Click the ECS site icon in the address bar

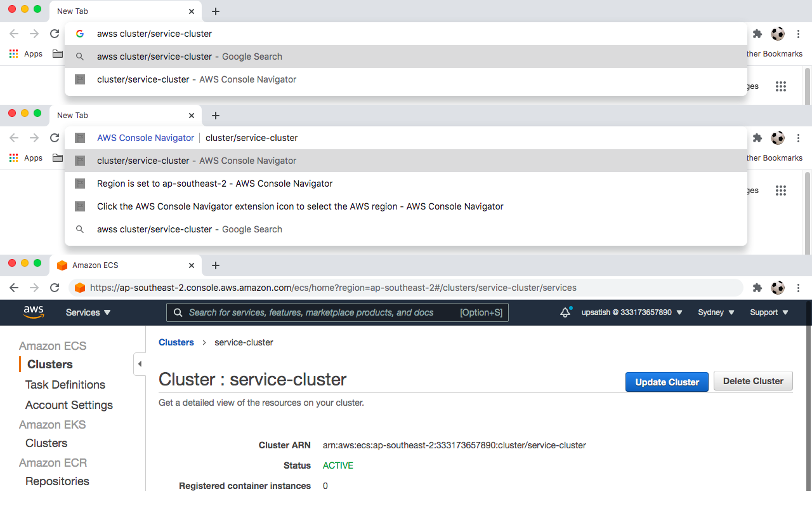[80, 288]
